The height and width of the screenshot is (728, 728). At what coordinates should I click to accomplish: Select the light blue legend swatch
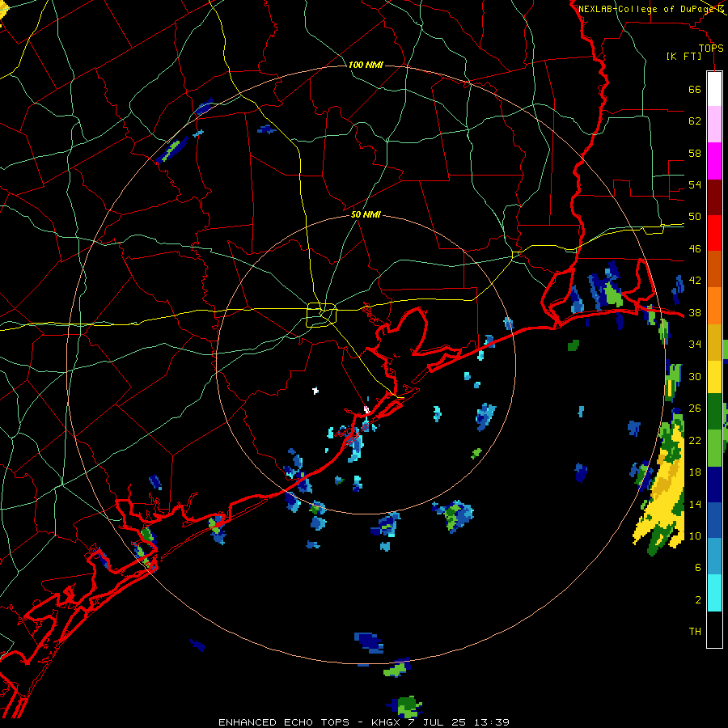point(714,557)
